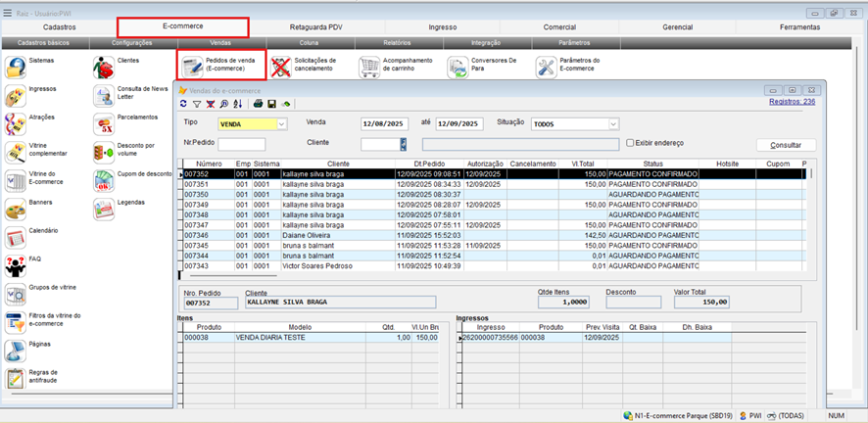Open Solicitações de cancelamento
This screenshot has height=423, width=868.
tap(282, 67)
